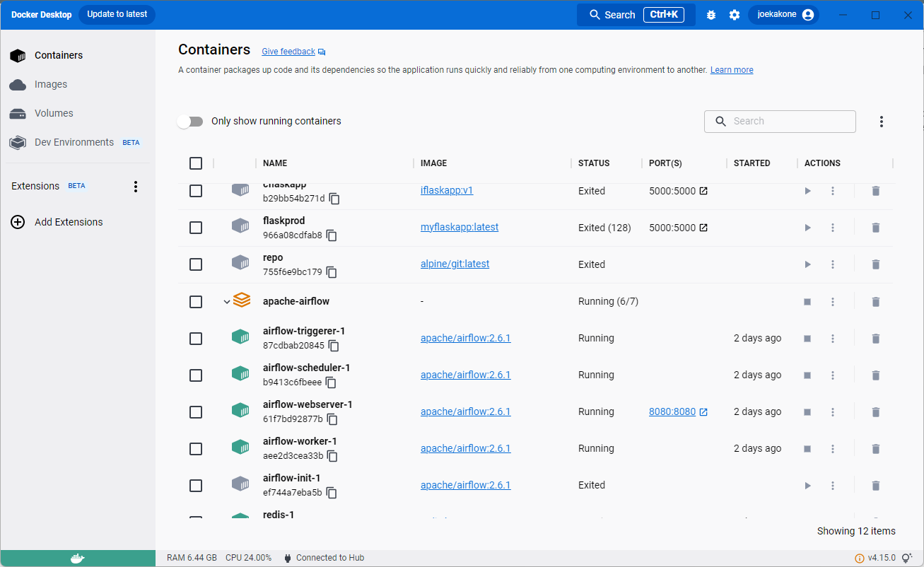Open alpine/git:latest image link
924x567 pixels.
tap(455, 264)
